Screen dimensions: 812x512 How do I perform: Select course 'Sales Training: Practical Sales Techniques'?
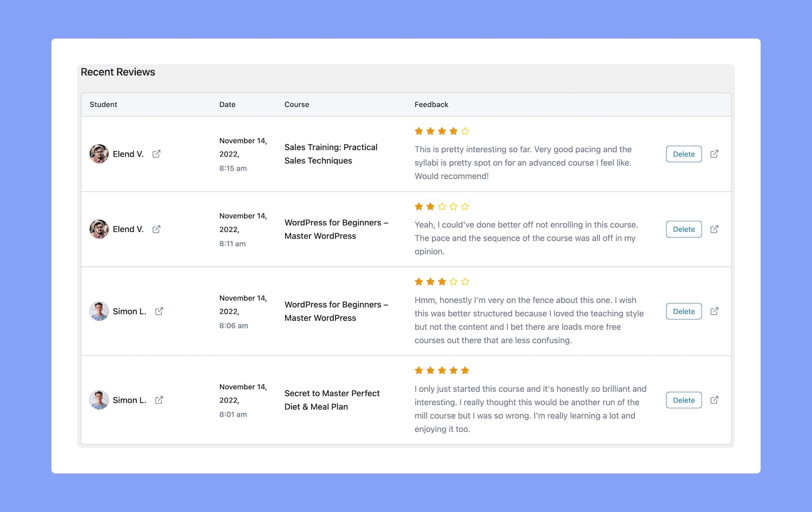(331, 154)
